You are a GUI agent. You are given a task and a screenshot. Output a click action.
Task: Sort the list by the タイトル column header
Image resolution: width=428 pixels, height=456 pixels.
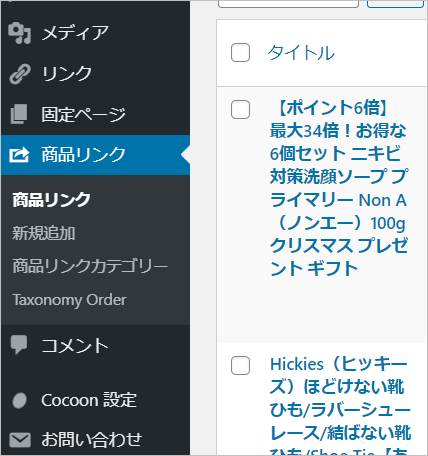coord(301,53)
